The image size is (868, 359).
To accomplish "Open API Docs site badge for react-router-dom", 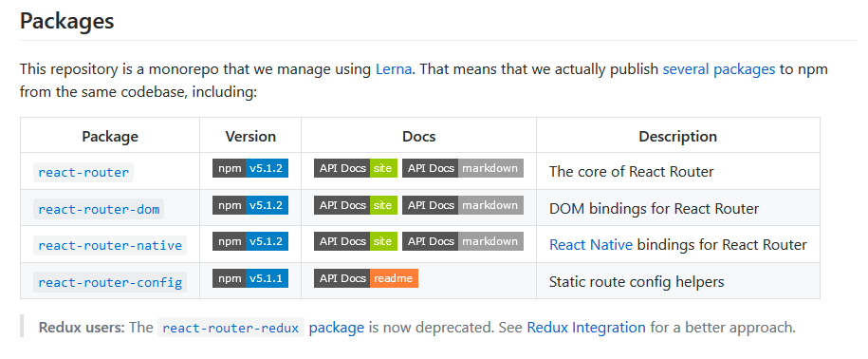I will click(356, 205).
